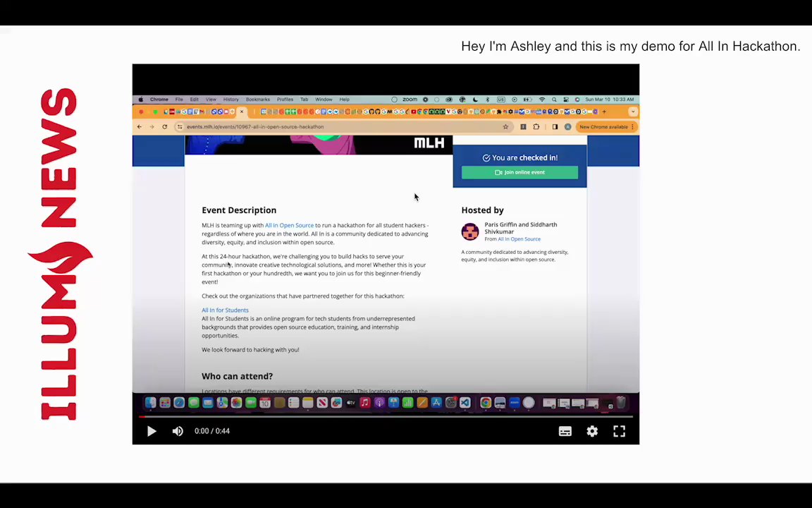The image size is (812, 508).
Task: Open Music from the Dock
Action: [x=365, y=402]
